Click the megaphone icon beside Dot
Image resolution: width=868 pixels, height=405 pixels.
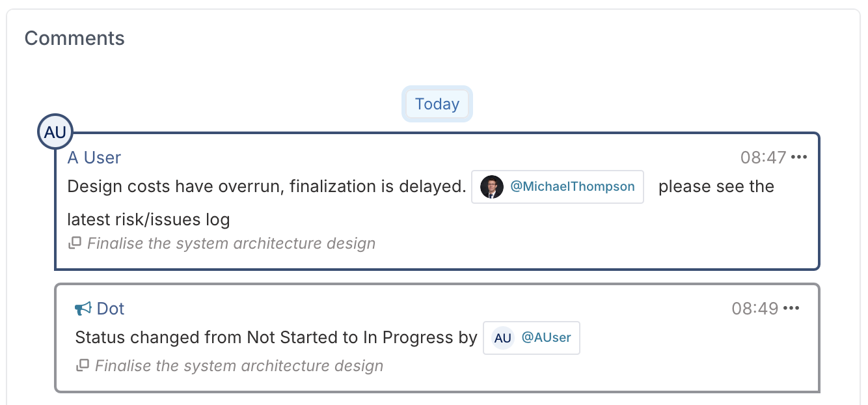pyautogui.click(x=83, y=309)
